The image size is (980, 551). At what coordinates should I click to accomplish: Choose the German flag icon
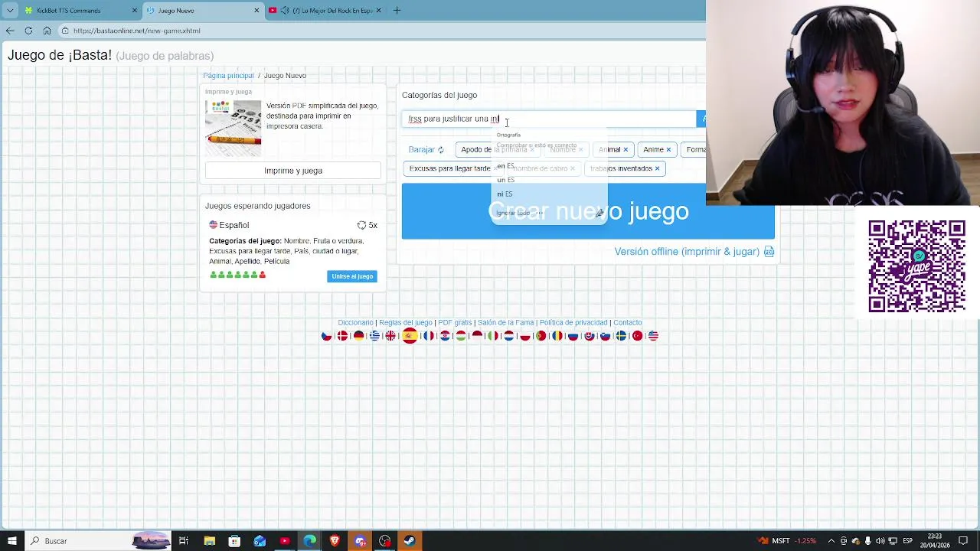pyautogui.click(x=359, y=336)
